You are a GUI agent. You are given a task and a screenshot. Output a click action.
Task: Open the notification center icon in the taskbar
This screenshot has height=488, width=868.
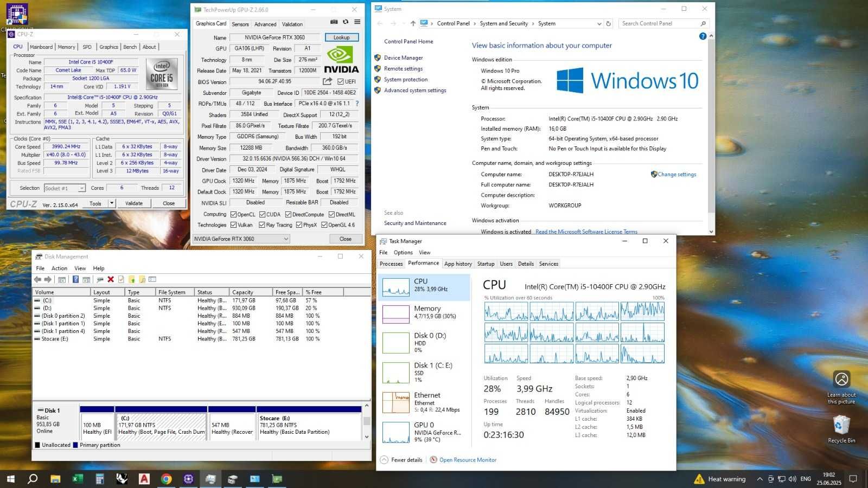click(x=853, y=479)
